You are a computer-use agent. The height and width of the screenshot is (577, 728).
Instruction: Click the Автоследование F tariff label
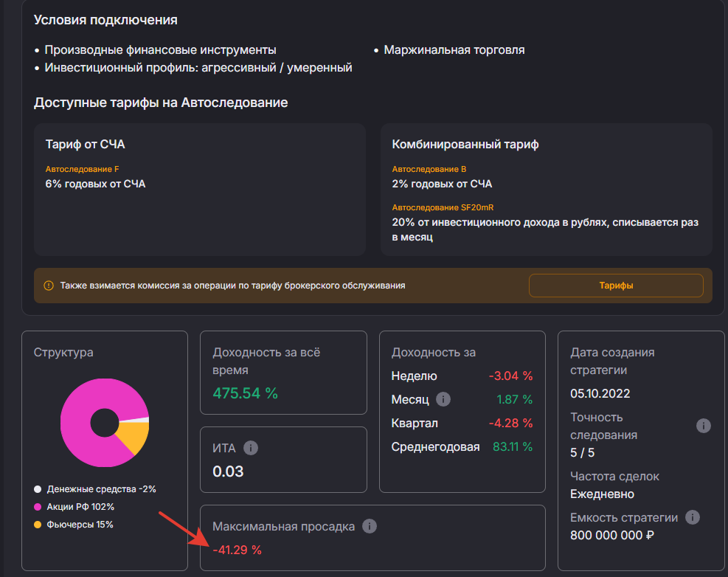point(82,169)
